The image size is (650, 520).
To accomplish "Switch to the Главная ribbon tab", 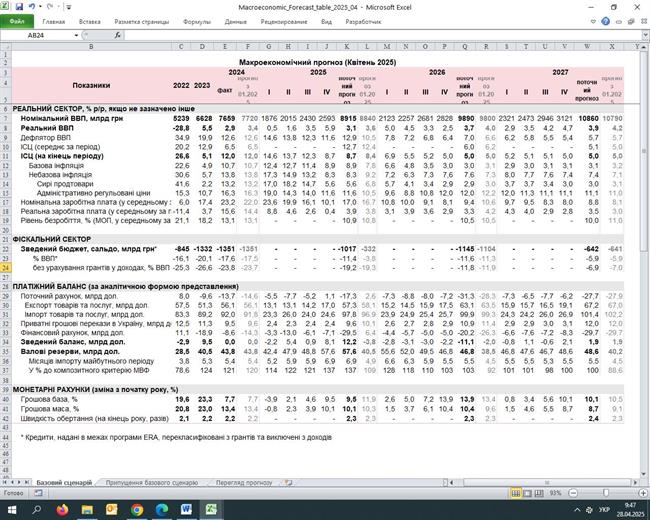I will (x=53, y=22).
